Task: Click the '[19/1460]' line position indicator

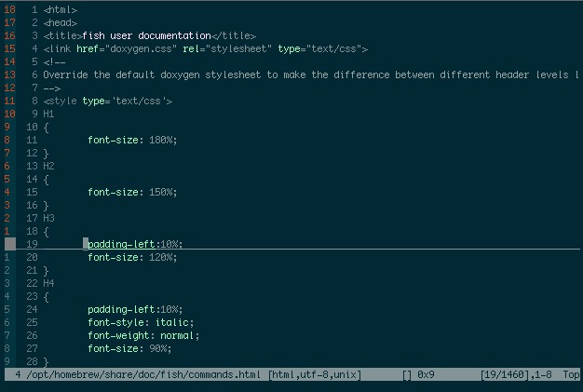Action: [505, 374]
